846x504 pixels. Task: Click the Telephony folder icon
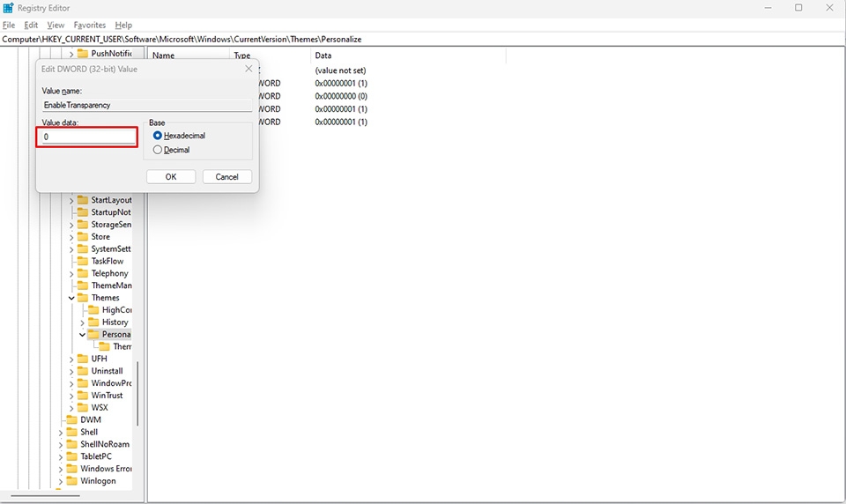click(83, 273)
